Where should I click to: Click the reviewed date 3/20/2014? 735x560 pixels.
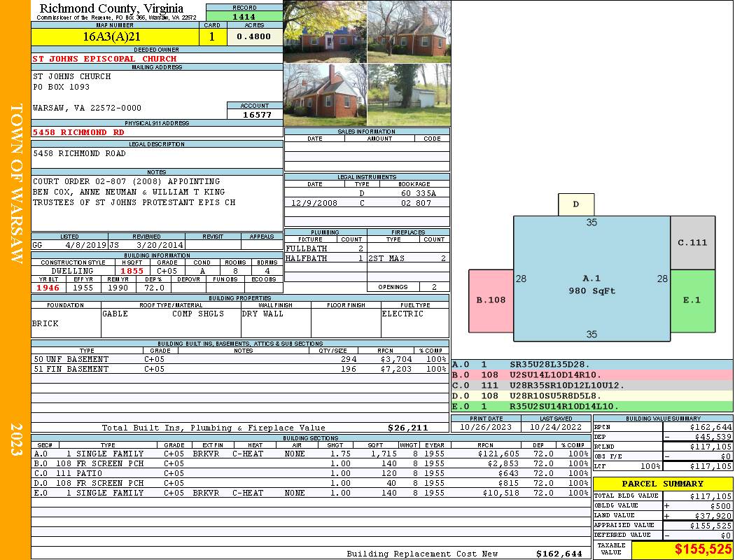pyautogui.click(x=160, y=244)
